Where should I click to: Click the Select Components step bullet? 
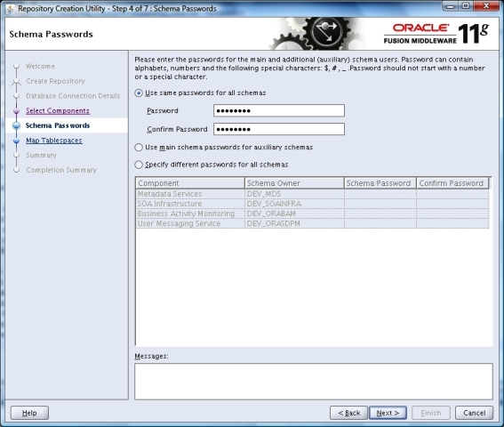tap(16, 111)
